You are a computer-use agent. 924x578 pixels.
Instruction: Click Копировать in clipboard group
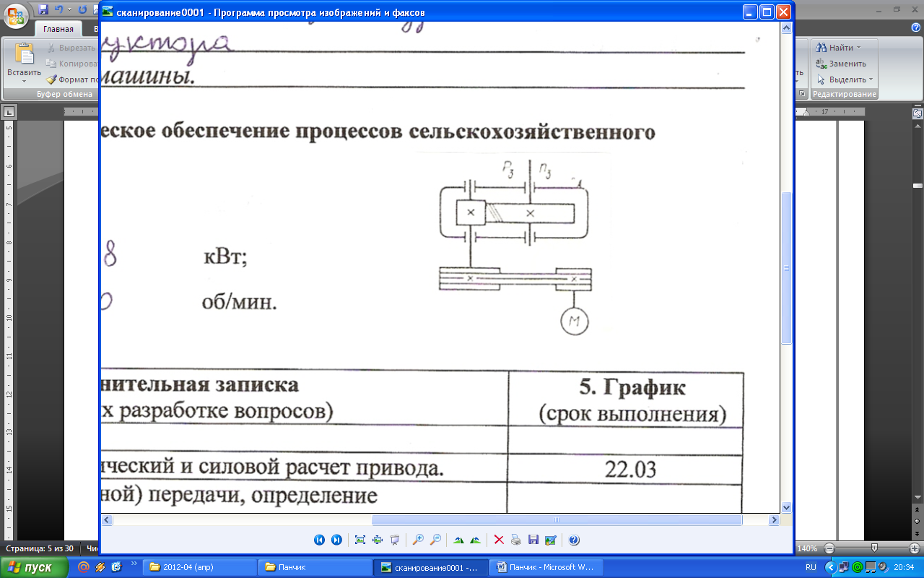point(71,64)
